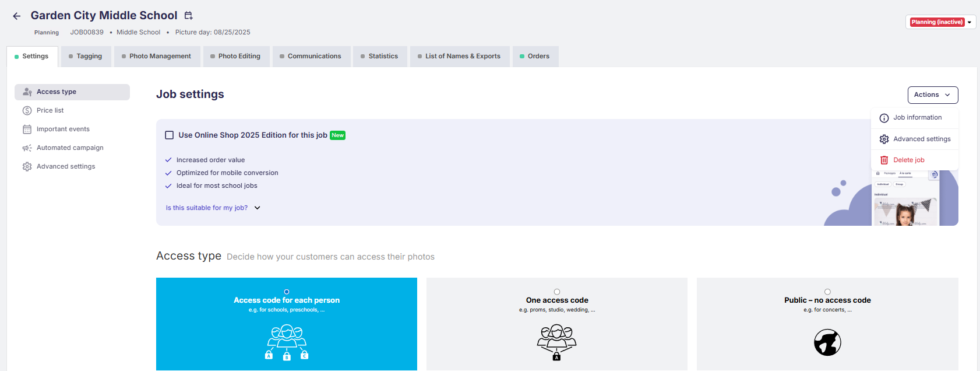Click the Is this suitable for my job link
The width and height of the screenshot is (980, 371).
pos(207,208)
